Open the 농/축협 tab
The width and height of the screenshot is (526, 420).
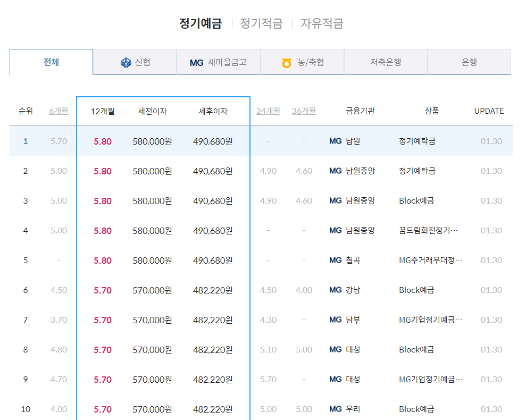302,62
